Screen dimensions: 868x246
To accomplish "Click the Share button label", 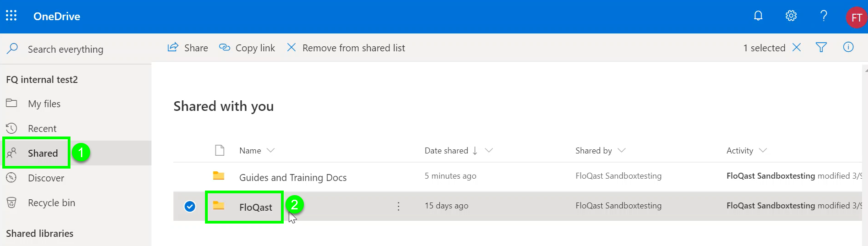I will 196,48.
